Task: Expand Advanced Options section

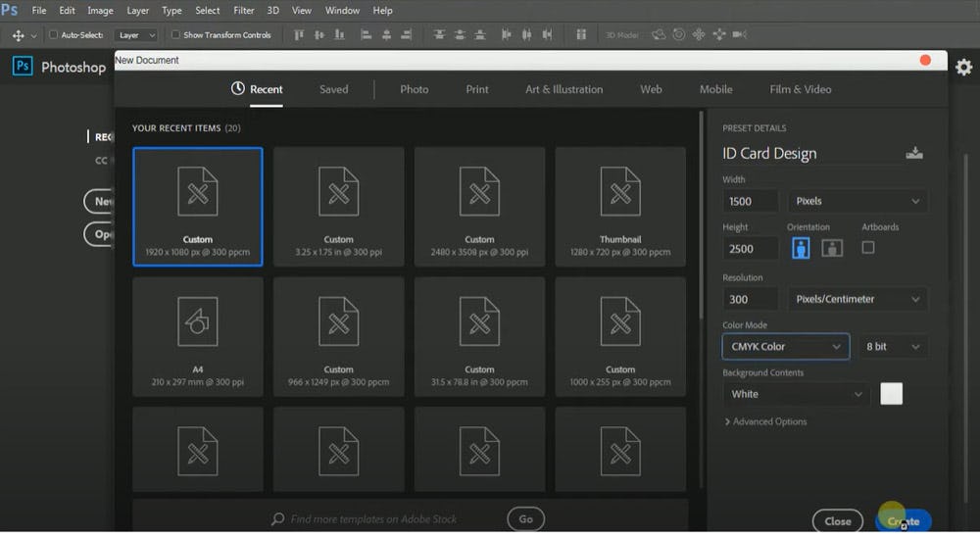Action: [765, 421]
